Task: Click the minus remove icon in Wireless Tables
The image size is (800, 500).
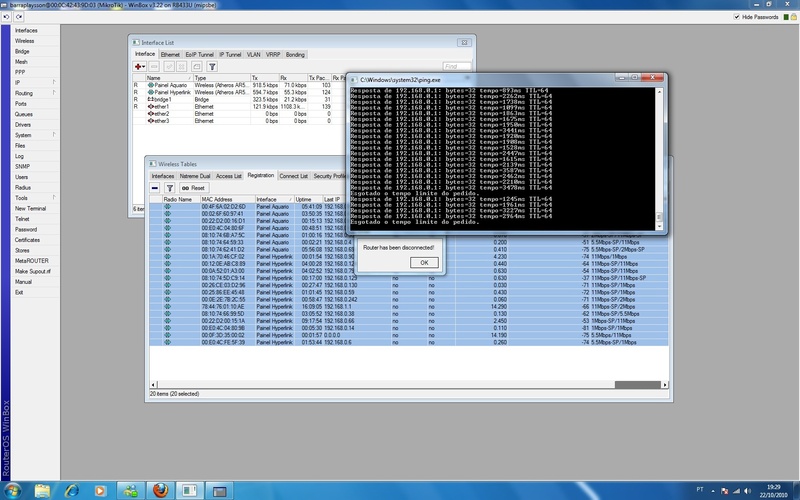Action: pos(155,188)
